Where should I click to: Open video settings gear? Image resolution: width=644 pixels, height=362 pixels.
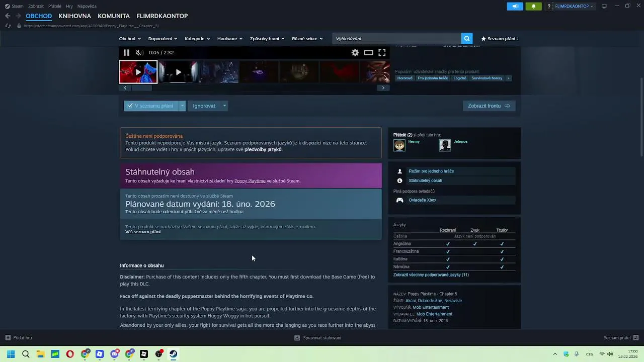point(355,53)
